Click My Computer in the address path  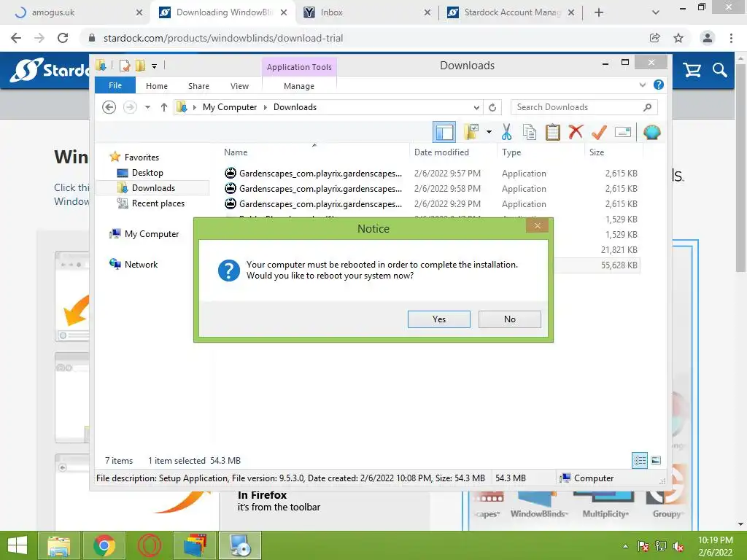pyautogui.click(x=230, y=107)
